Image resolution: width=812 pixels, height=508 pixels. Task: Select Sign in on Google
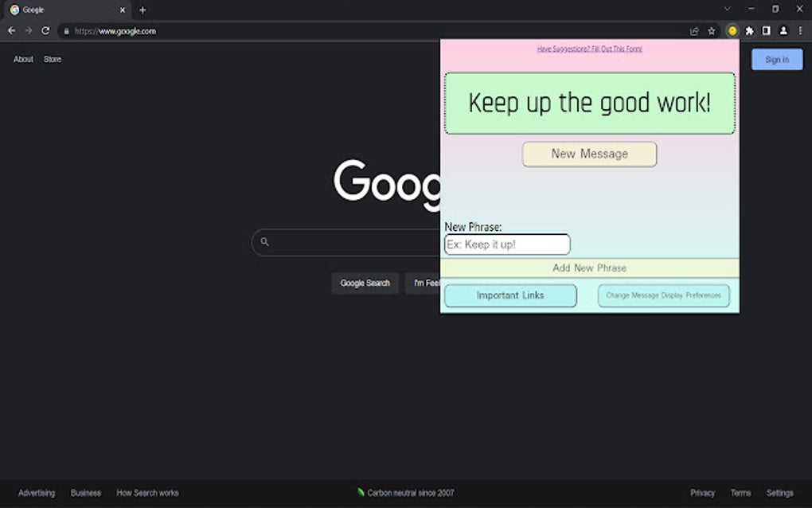776,59
